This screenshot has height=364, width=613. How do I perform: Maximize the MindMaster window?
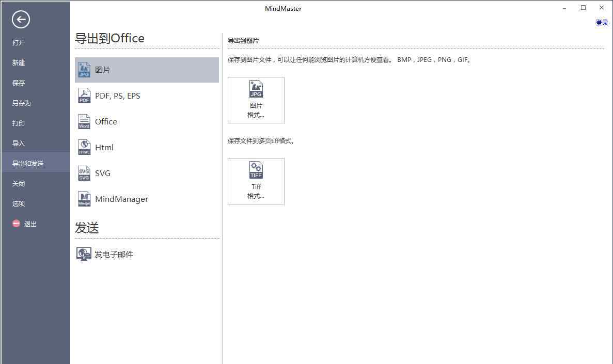pos(583,7)
